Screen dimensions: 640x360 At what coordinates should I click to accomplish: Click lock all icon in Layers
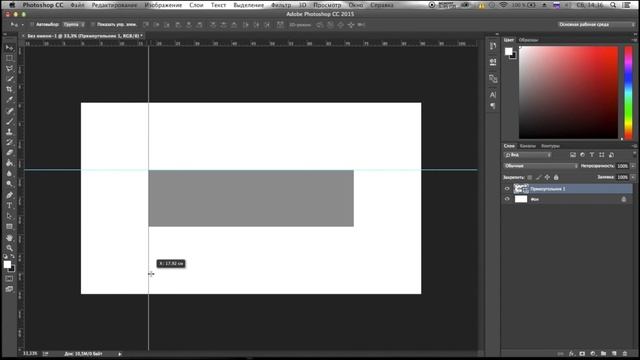(x=556, y=177)
